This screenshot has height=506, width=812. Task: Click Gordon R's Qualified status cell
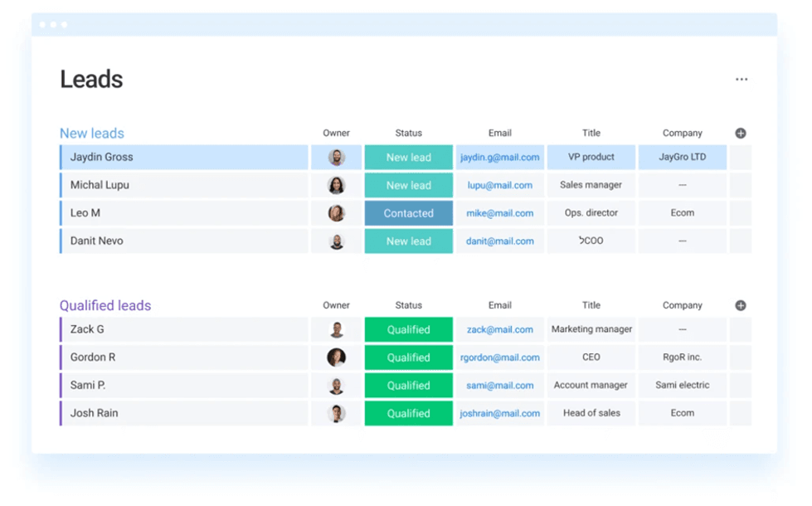click(x=408, y=358)
